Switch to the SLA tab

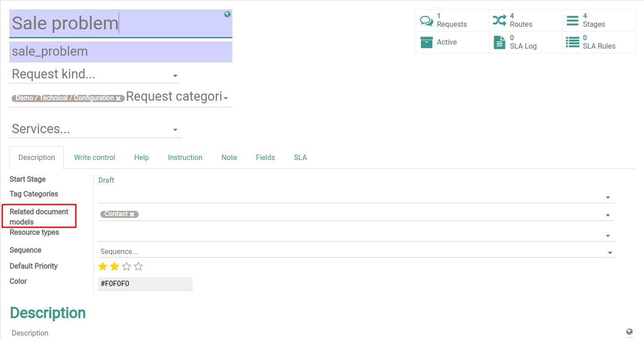[x=300, y=157]
